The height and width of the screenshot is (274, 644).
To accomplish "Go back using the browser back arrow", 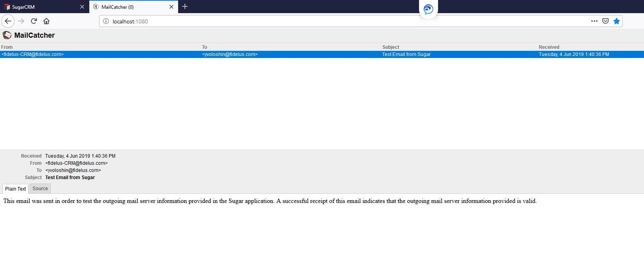I will tap(8, 21).
